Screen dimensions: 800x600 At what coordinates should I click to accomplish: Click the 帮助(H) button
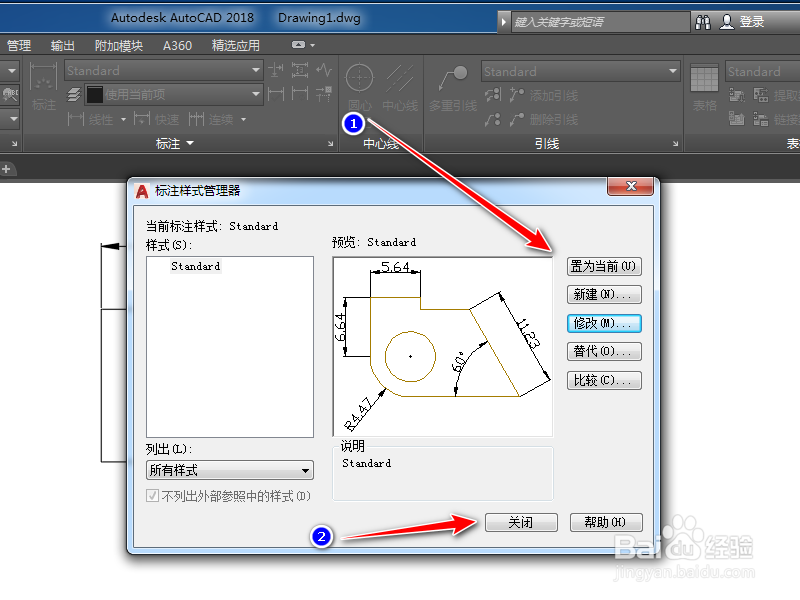coord(606,522)
